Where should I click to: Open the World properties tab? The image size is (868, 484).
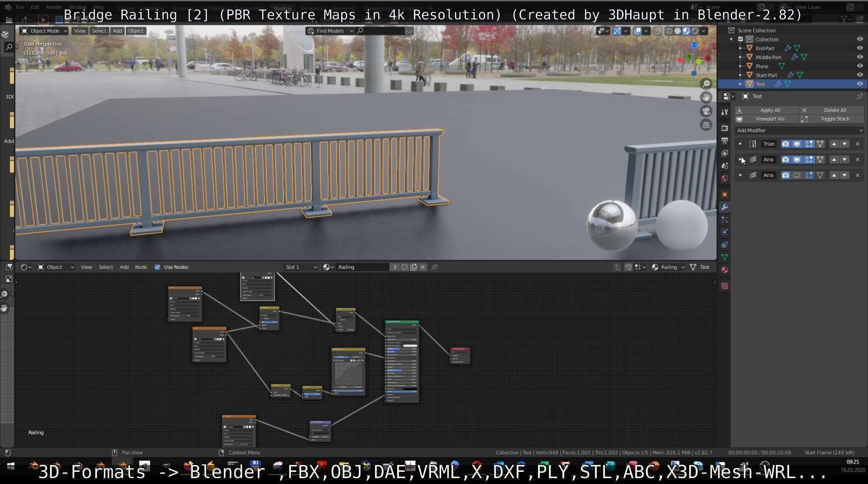tap(724, 178)
